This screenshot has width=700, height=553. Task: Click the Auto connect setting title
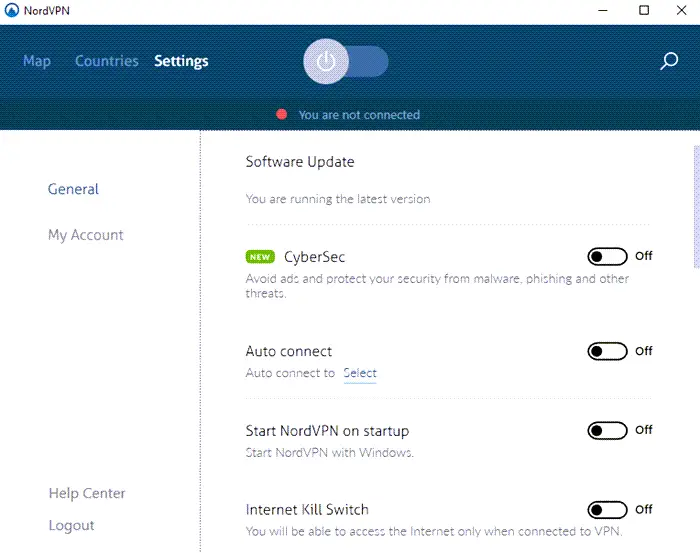[x=289, y=351]
